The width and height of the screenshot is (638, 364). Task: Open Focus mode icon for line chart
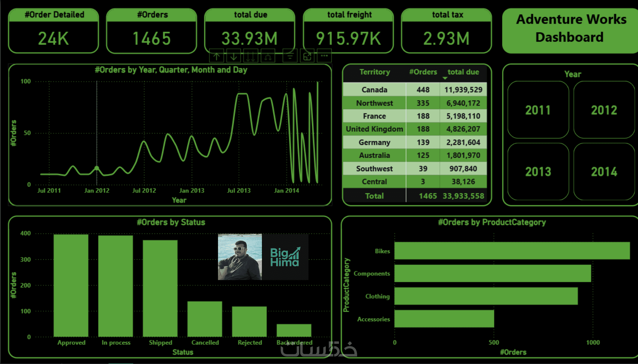(307, 57)
